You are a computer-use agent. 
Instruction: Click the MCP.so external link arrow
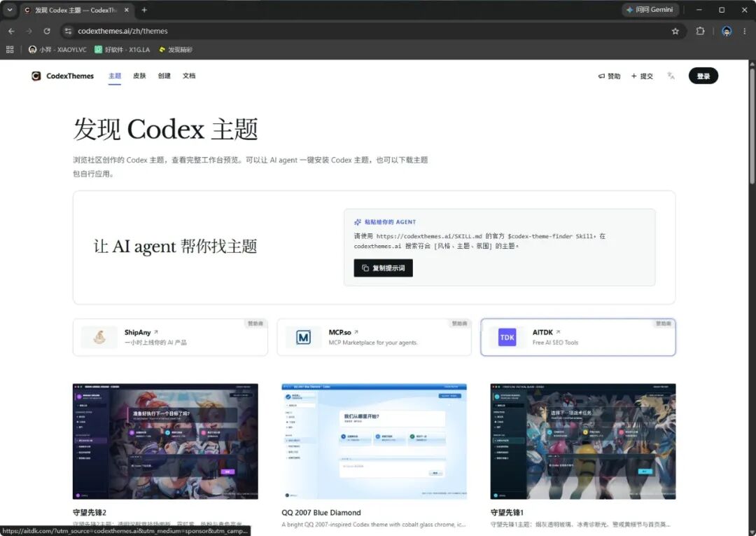[x=356, y=332]
